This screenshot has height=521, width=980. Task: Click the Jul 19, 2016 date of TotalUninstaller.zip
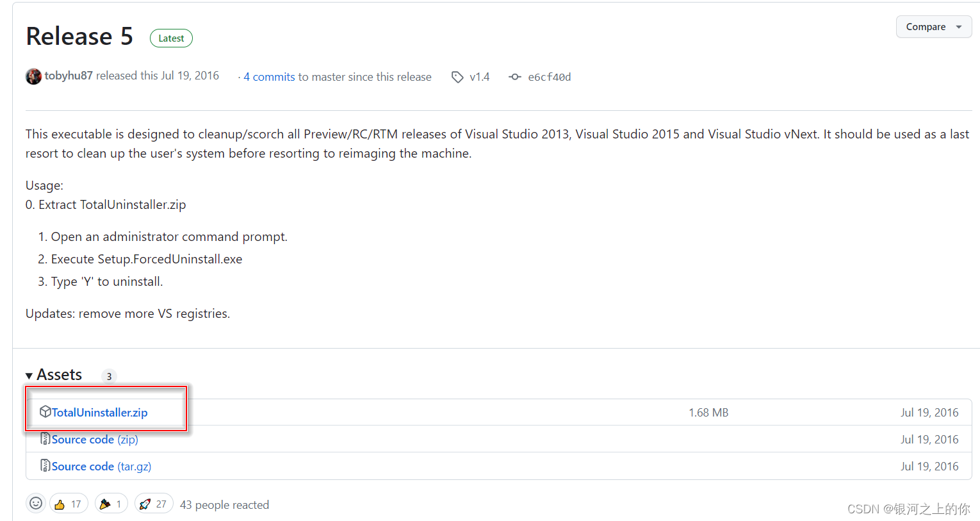tap(929, 413)
